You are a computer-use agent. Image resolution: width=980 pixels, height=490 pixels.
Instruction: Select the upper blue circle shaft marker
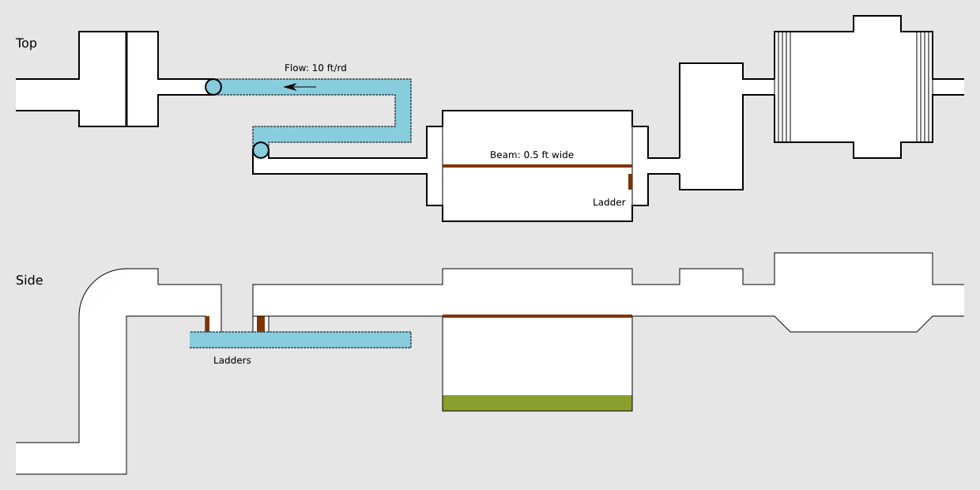point(213,87)
